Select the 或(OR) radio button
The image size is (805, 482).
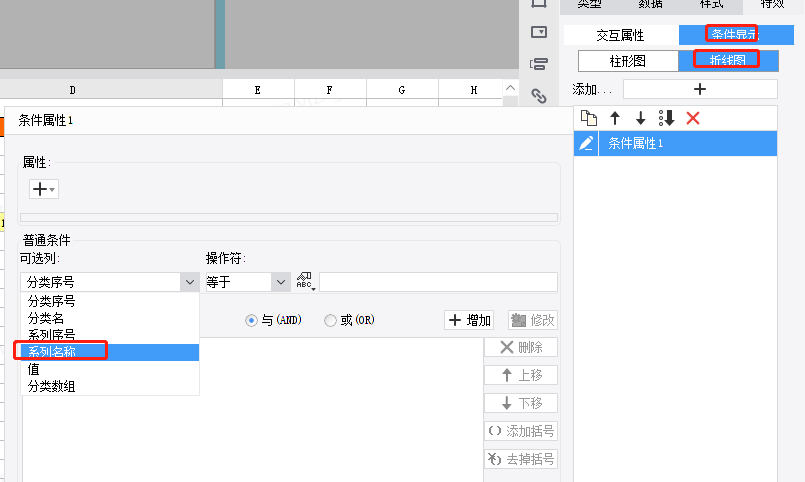330,321
